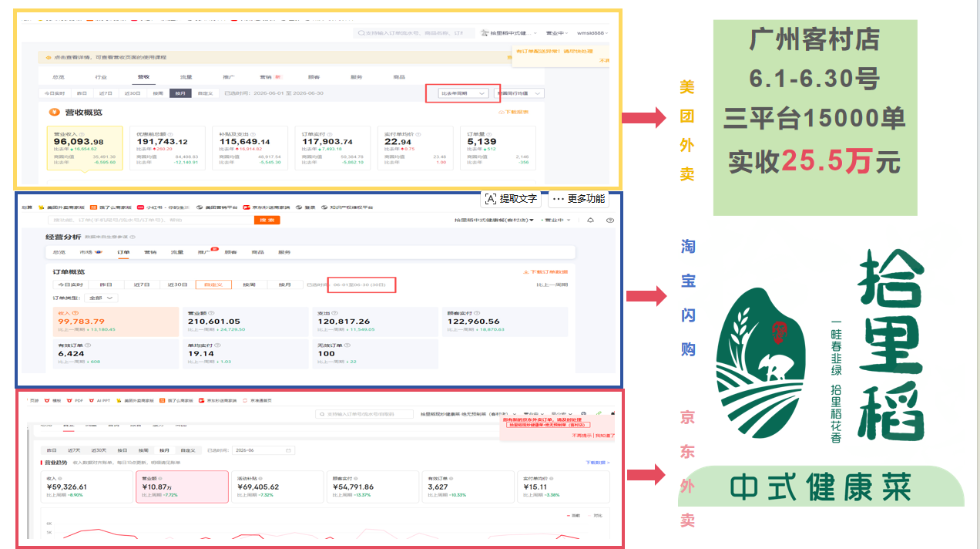Click the 下载订单数据 link

545,272
